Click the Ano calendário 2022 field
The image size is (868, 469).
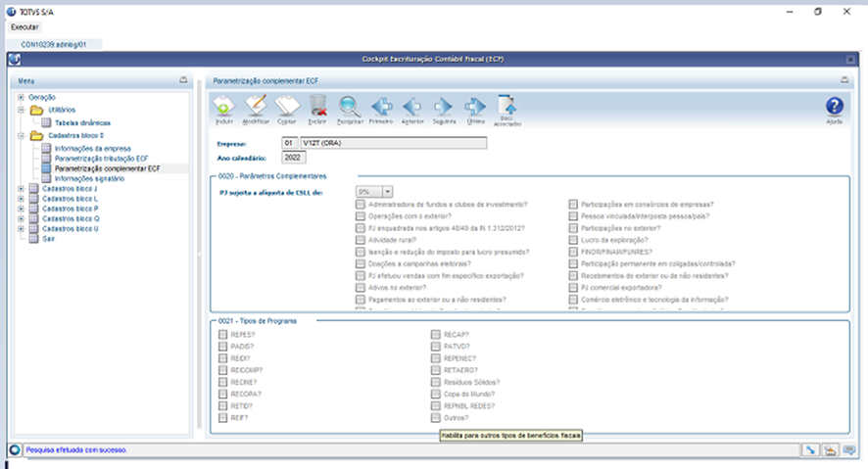[293, 158]
